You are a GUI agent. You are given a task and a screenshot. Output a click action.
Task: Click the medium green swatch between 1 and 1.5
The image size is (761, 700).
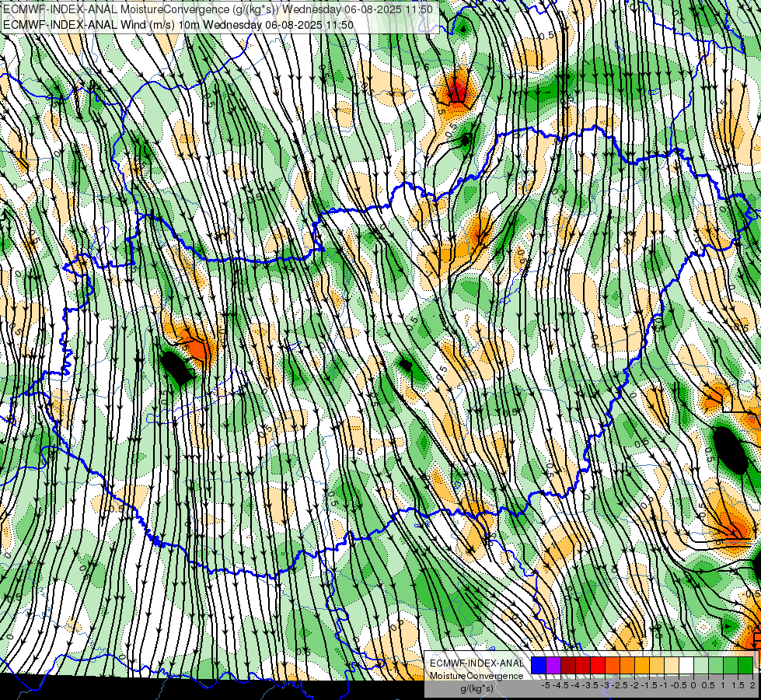[x=731, y=665]
